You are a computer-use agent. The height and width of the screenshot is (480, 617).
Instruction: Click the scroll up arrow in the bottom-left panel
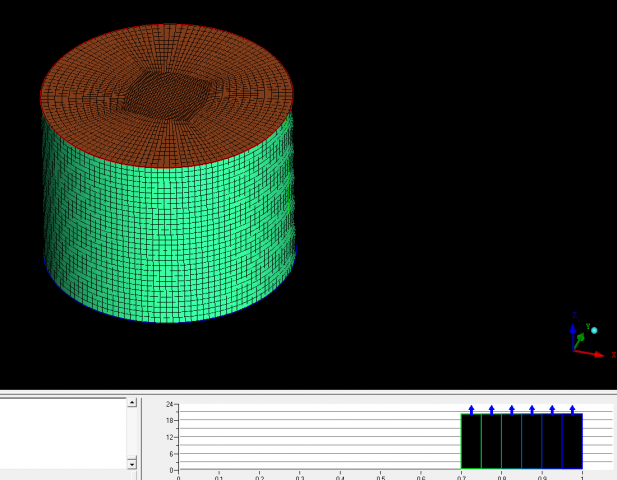[x=131, y=402]
